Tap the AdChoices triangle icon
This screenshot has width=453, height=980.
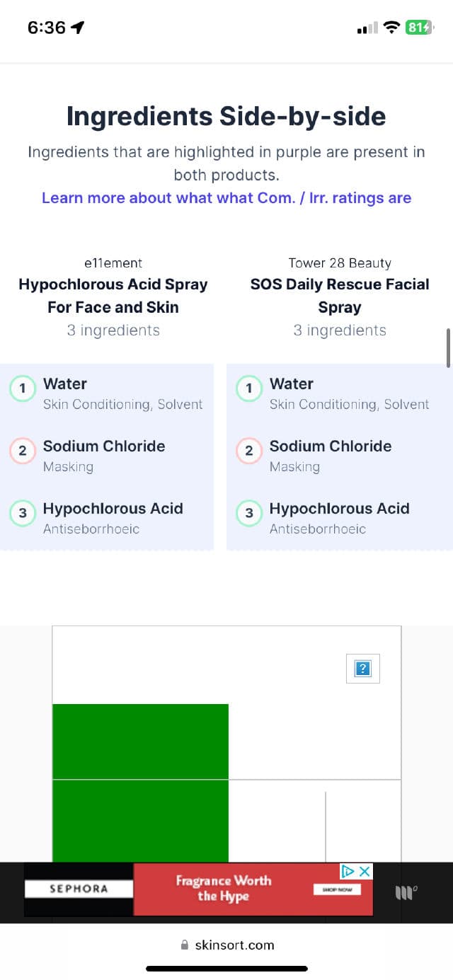(348, 871)
